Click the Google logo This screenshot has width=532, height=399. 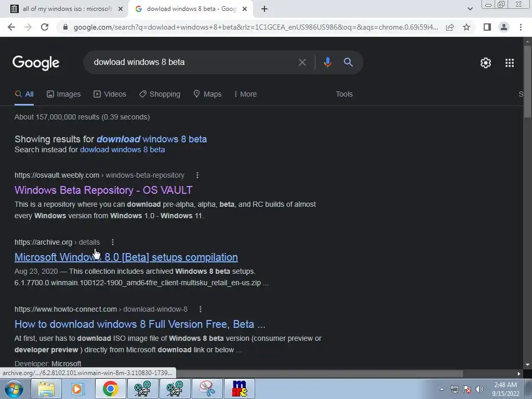36,63
